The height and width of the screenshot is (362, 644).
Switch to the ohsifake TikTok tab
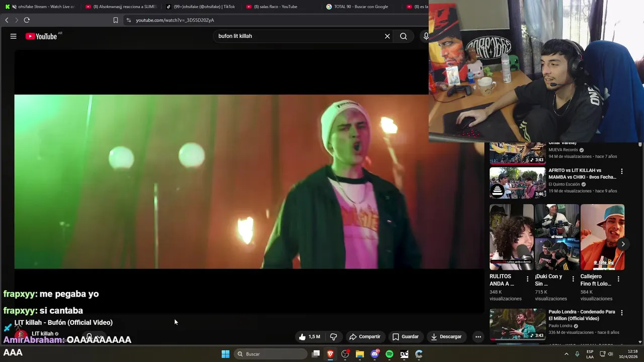click(201, 7)
